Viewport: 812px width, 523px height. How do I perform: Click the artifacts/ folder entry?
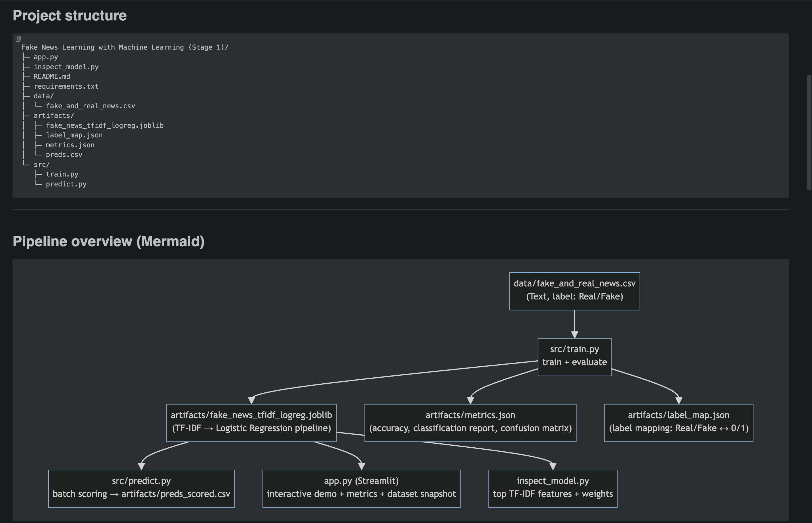54,116
